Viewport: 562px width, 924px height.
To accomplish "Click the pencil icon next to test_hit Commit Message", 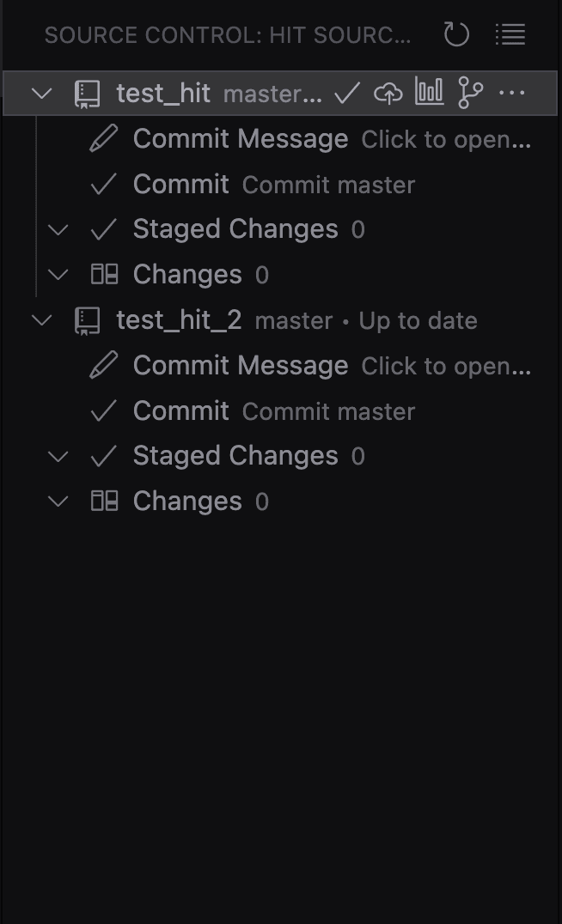I will coord(103,137).
